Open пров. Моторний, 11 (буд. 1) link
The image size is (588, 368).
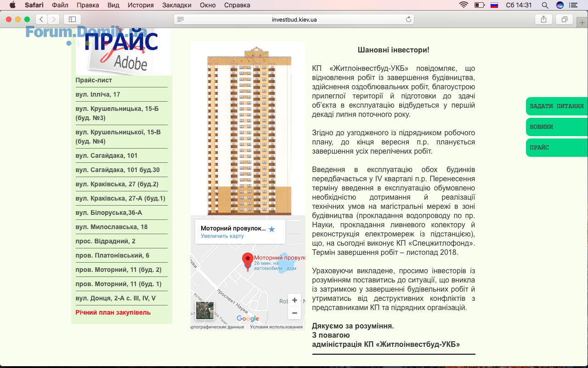pyautogui.click(x=119, y=284)
